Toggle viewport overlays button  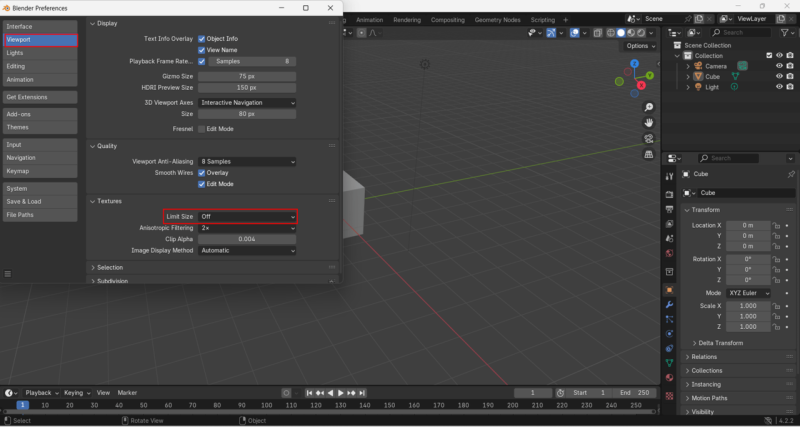(575, 33)
